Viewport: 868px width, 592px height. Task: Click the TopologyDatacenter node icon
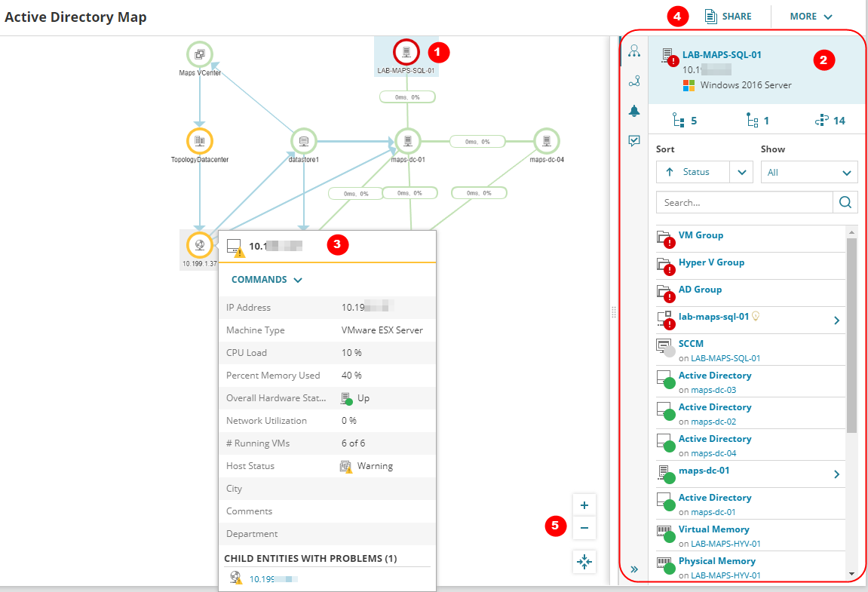point(200,141)
